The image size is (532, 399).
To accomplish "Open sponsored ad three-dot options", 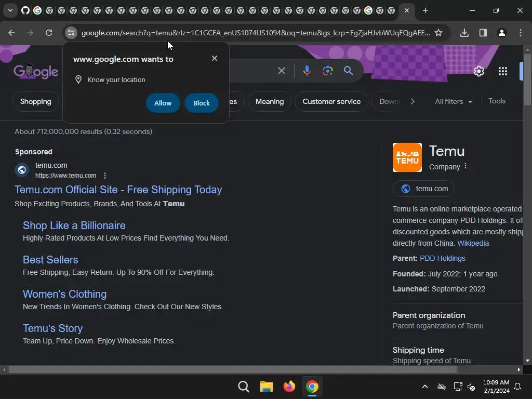I will tap(105, 176).
